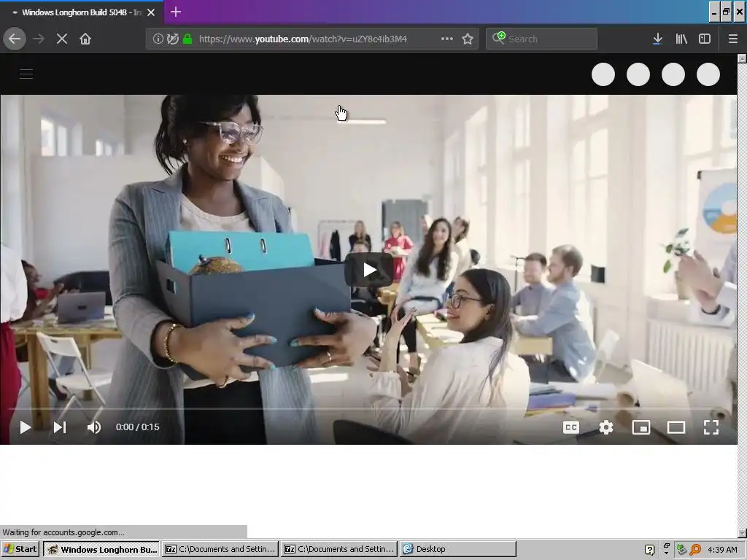Enter full screen video

click(711, 427)
